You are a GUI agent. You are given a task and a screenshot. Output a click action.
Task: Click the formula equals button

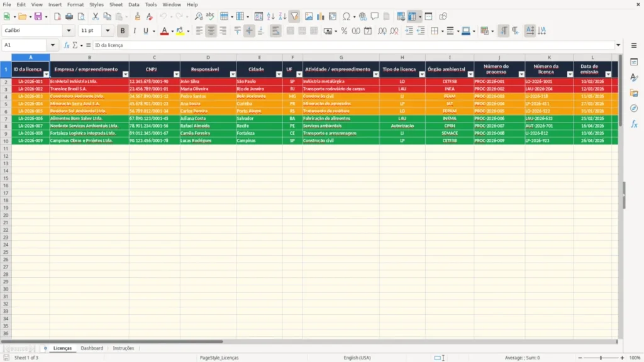click(88, 45)
